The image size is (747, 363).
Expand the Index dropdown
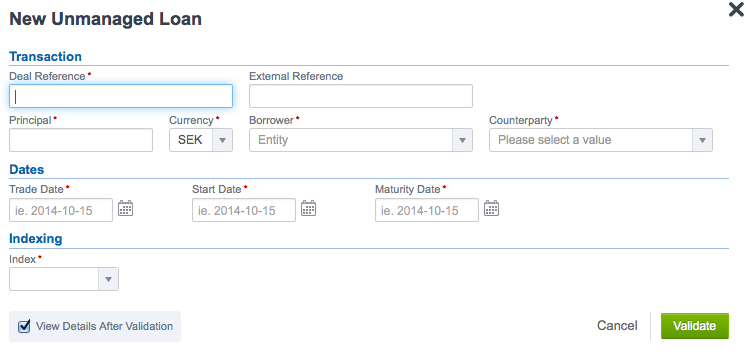tap(64, 279)
